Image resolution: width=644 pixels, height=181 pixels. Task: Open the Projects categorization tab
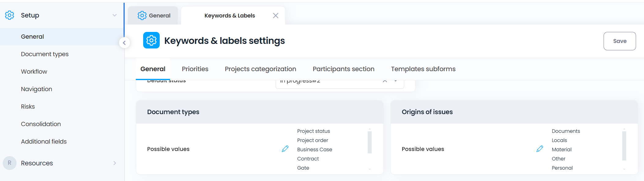[x=260, y=69]
